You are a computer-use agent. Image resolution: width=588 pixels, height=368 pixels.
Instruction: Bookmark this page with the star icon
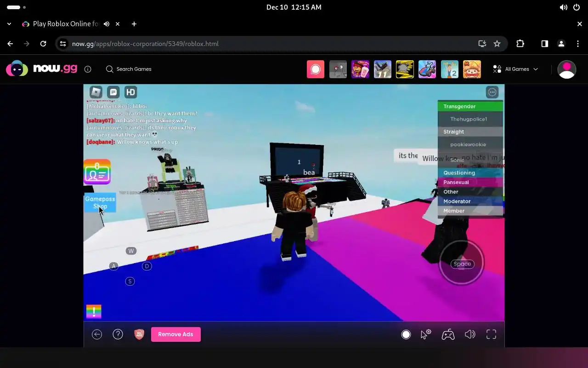pyautogui.click(x=497, y=44)
